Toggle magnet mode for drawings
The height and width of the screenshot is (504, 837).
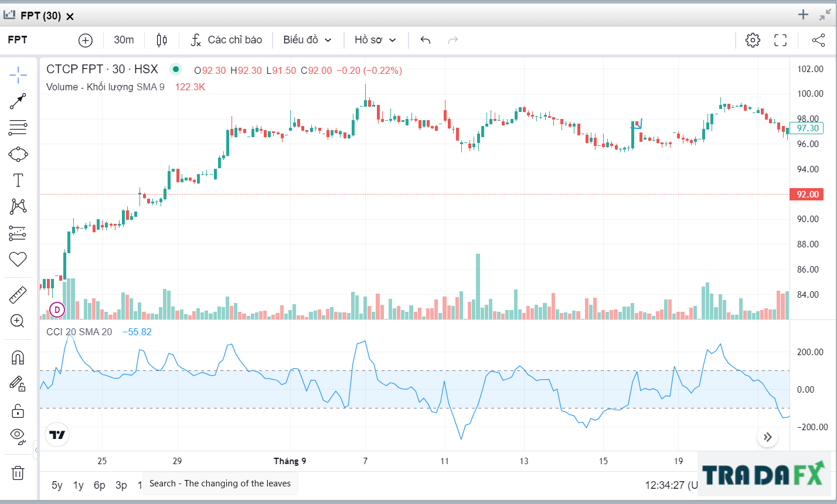18,357
